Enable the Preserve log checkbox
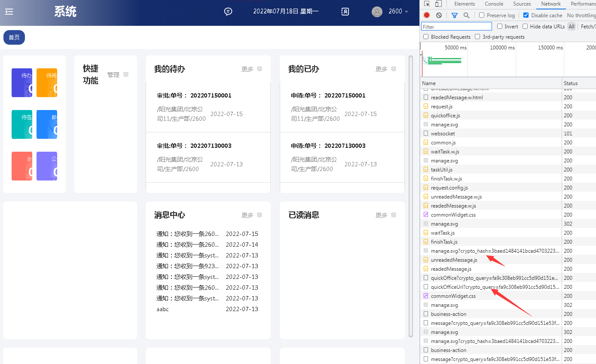596x364 pixels. click(482, 15)
